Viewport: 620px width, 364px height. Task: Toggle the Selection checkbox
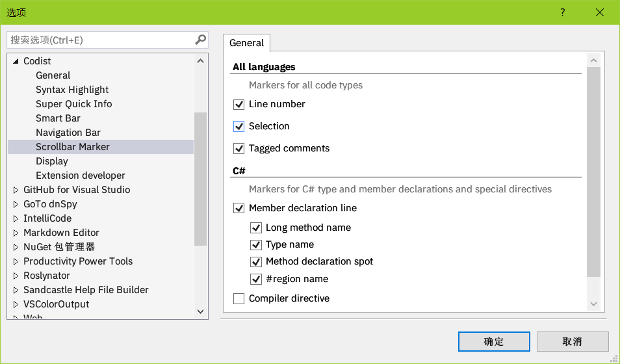pyautogui.click(x=239, y=127)
